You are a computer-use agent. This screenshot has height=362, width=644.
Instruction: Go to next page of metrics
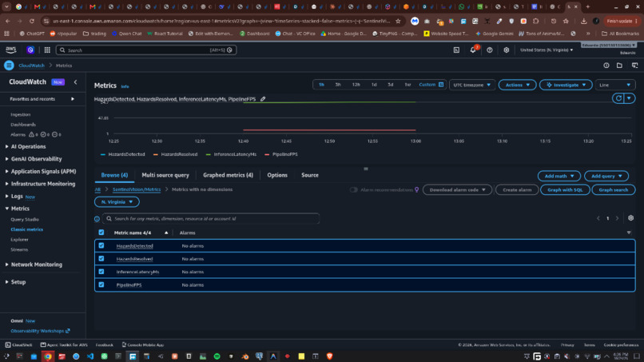(x=617, y=218)
